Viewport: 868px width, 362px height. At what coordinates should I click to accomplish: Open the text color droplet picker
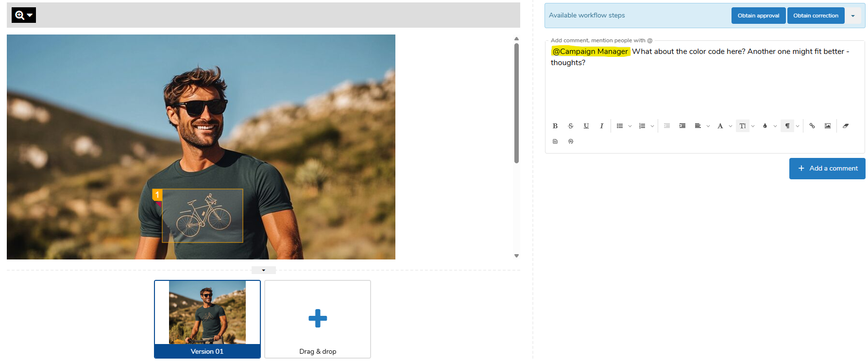[x=765, y=126]
